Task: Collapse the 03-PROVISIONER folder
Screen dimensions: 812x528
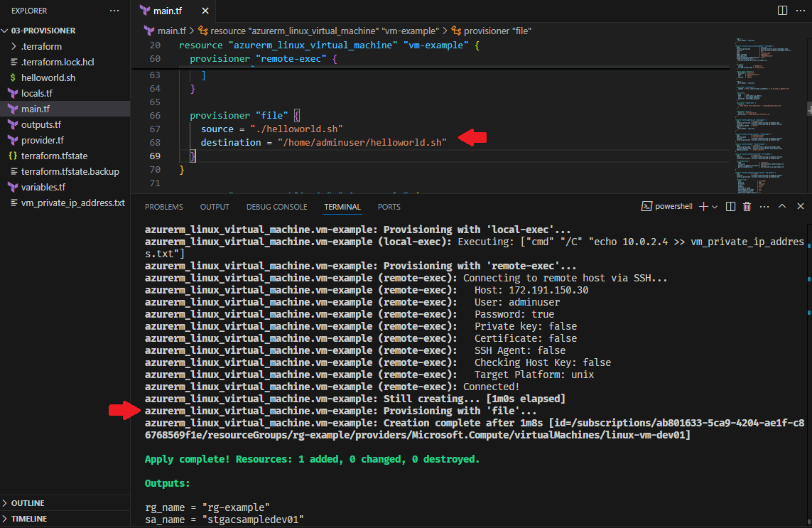Action: coord(43,31)
